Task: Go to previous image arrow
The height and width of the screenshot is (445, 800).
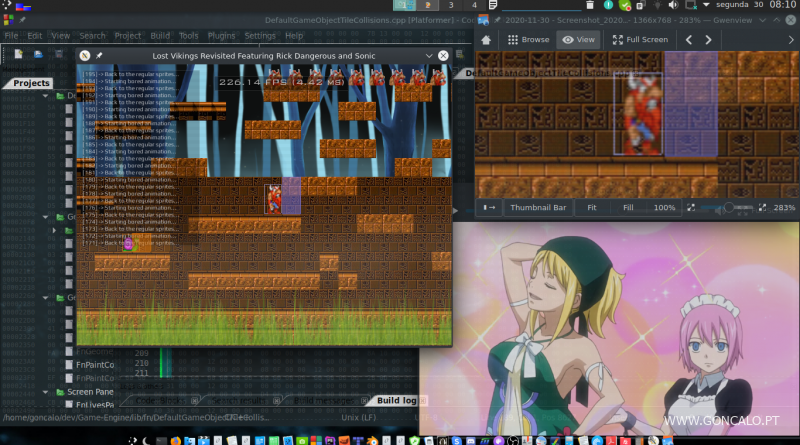Action: 688,40
